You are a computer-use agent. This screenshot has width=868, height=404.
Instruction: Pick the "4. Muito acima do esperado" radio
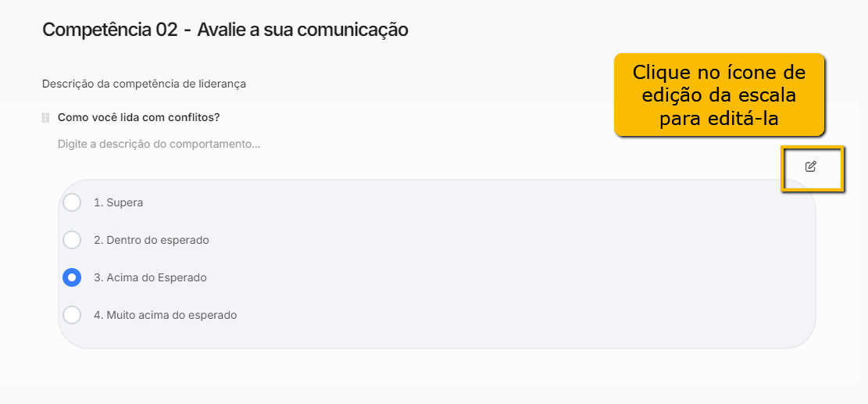[72, 315]
